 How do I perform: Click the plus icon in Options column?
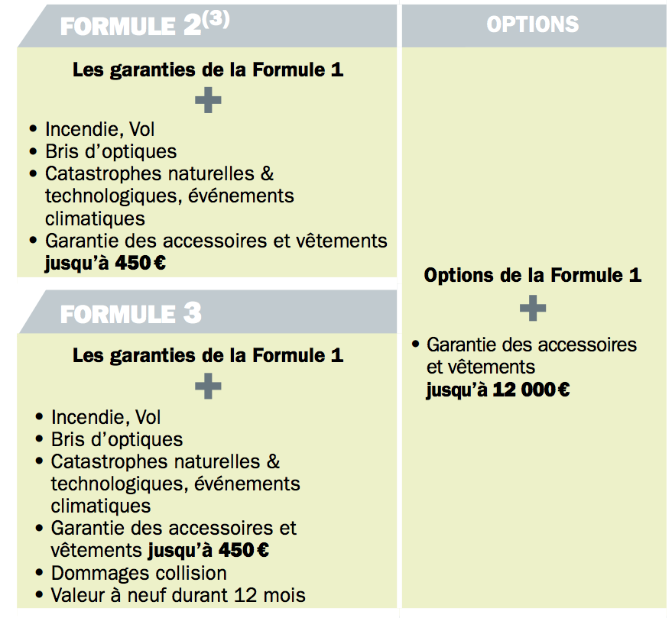533,308
